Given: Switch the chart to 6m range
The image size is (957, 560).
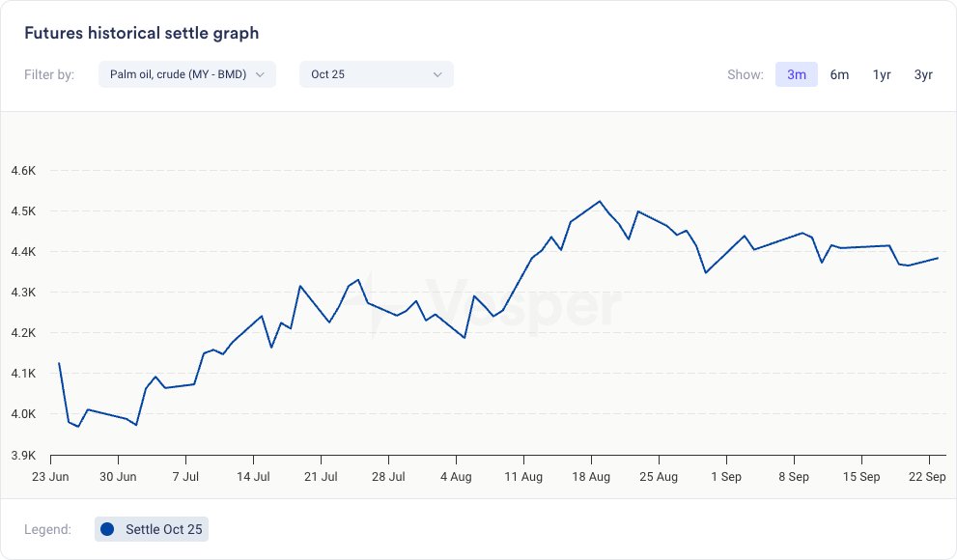Looking at the screenshot, I should pyautogui.click(x=839, y=74).
